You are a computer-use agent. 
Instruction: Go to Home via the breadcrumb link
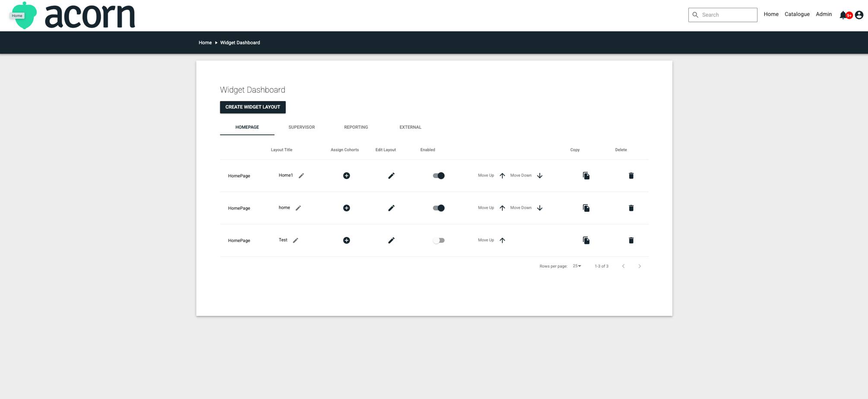pos(205,42)
